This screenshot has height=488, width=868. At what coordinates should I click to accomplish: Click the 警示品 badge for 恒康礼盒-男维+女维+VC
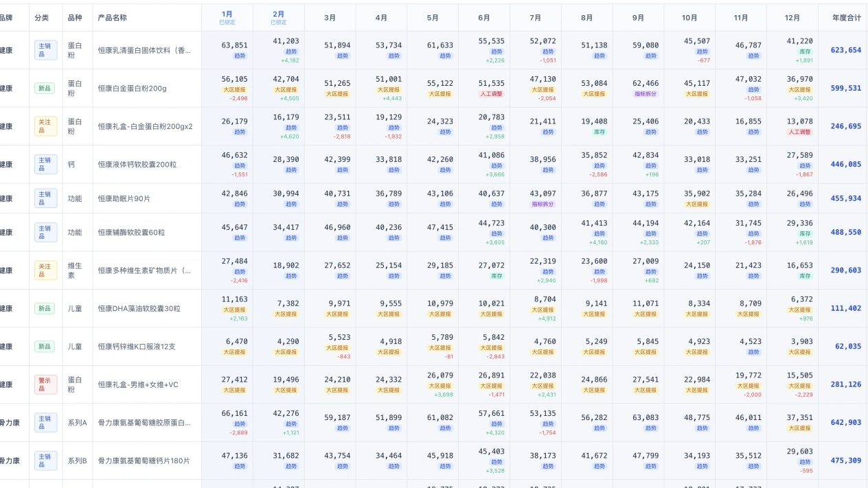coord(45,384)
